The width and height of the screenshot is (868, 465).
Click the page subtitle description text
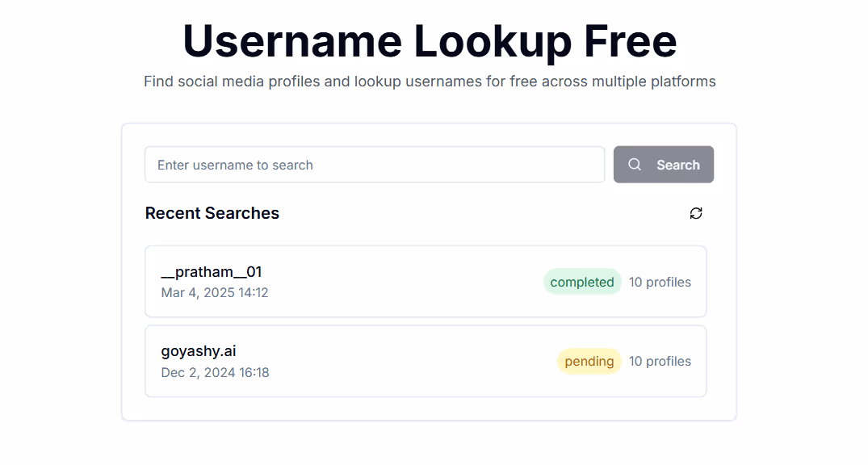pyautogui.click(x=430, y=81)
